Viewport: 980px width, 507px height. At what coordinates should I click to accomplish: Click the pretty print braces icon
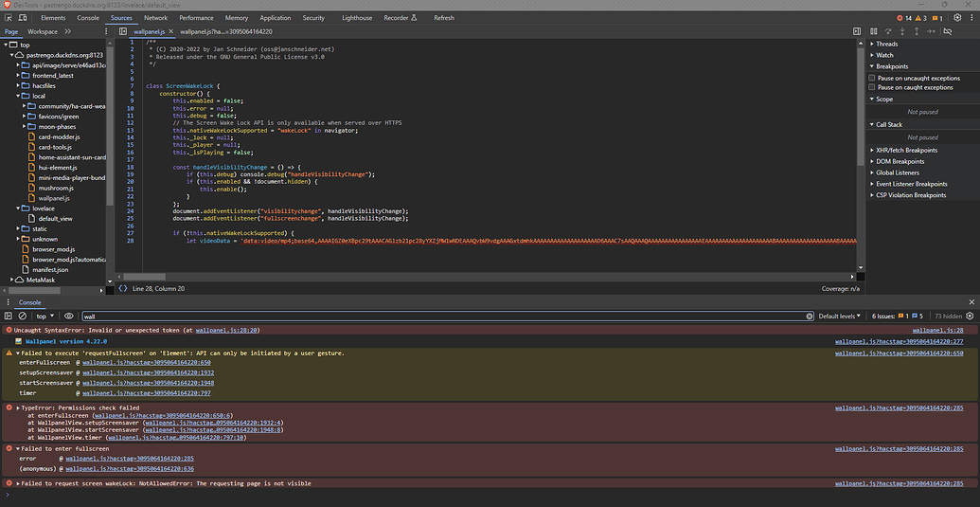coord(123,288)
